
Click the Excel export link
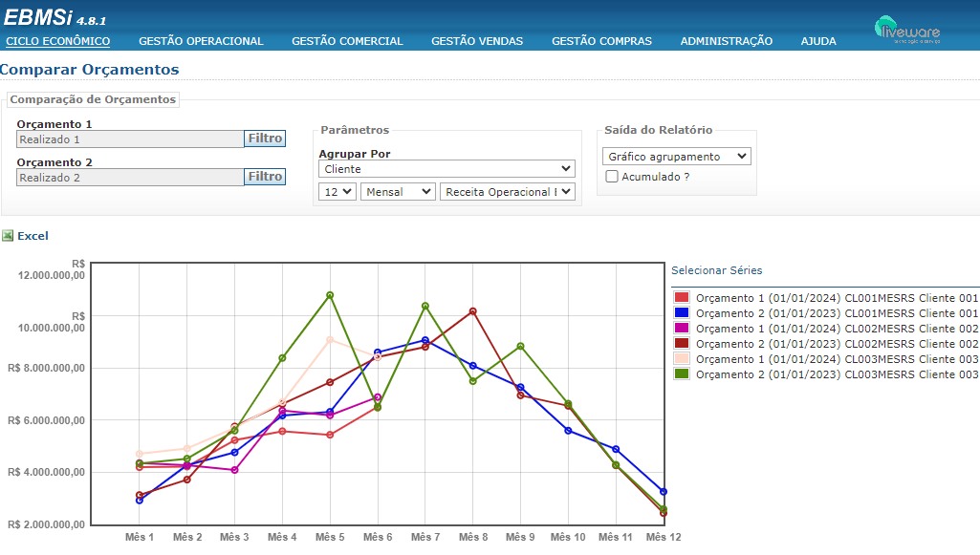(33, 236)
